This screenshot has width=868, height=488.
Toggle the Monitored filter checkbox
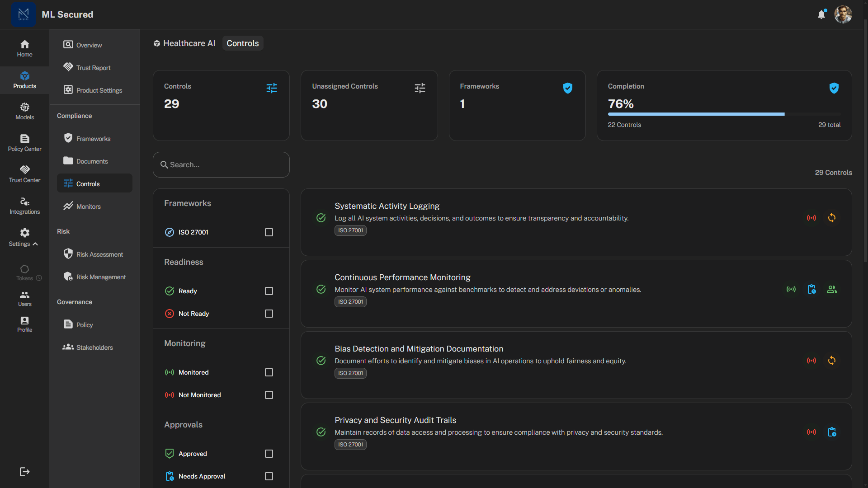pos(269,372)
